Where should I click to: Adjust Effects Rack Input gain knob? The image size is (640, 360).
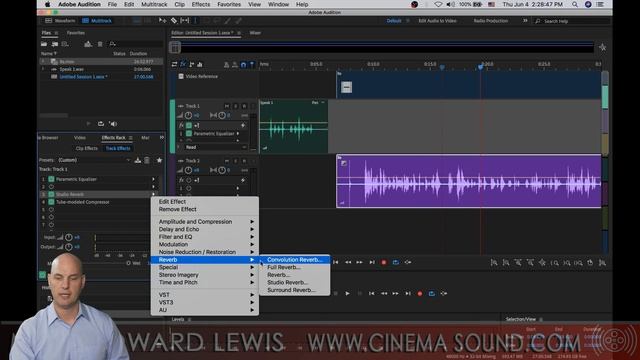69,237
